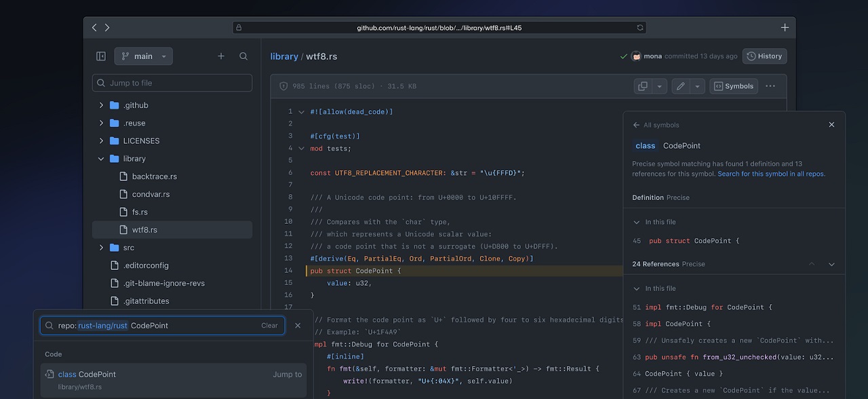Open the main branch dropdown
The height and width of the screenshot is (399, 868).
click(x=144, y=56)
